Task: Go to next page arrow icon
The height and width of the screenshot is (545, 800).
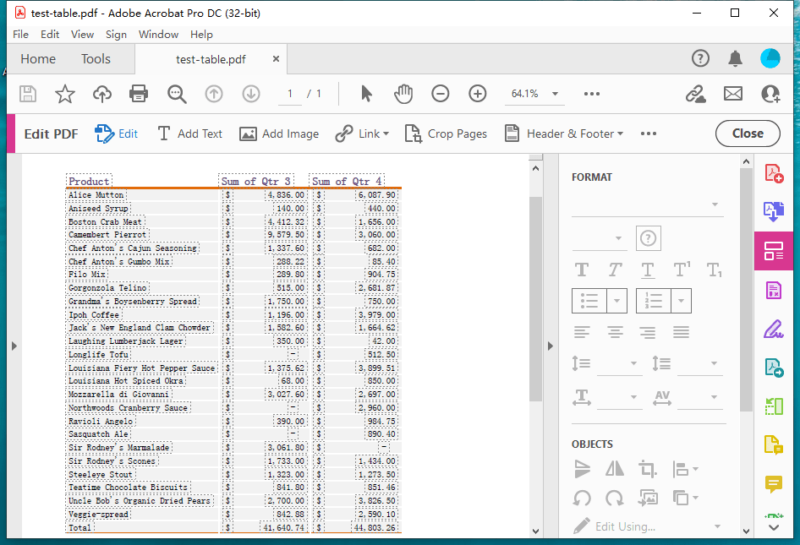Action: pos(251,94)
